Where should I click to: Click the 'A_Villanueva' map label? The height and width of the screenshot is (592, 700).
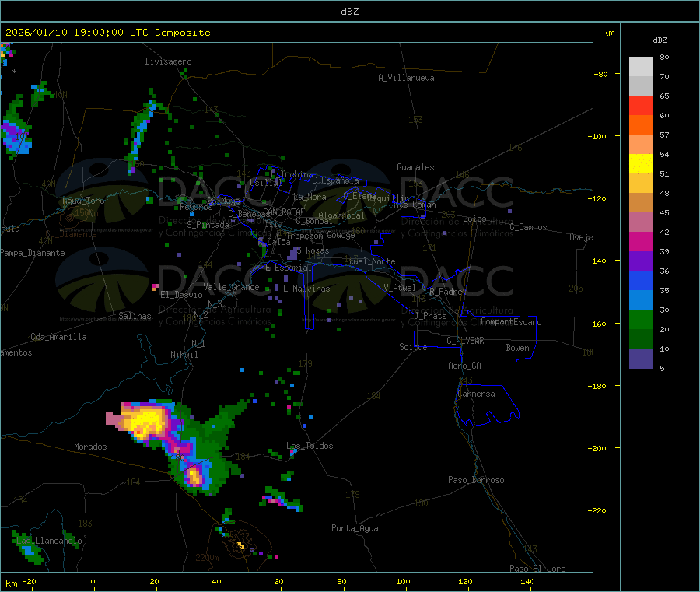click(x=406, y=78)
